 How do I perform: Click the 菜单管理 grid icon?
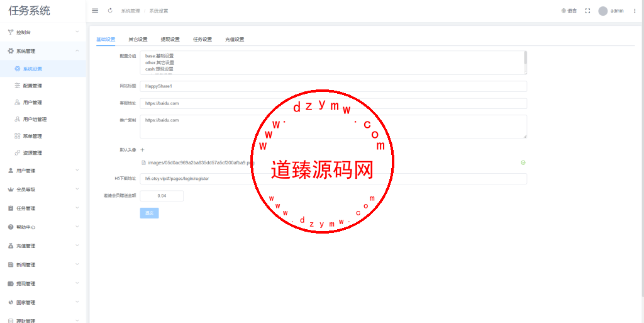(x=17, y=136)
